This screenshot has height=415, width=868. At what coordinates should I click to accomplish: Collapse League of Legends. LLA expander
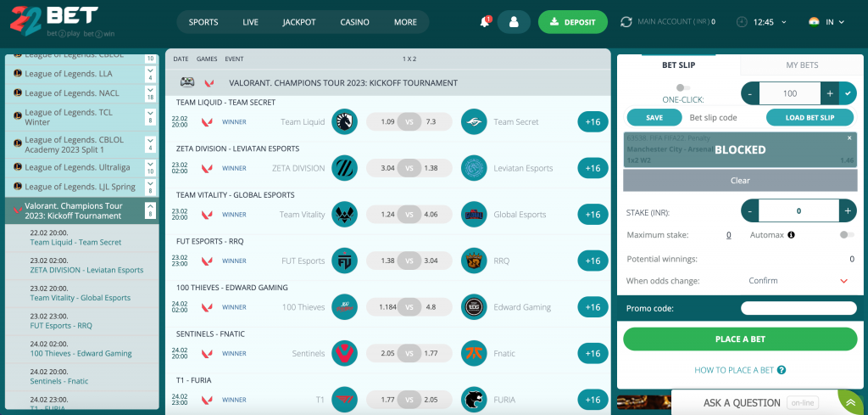point(150,74)
